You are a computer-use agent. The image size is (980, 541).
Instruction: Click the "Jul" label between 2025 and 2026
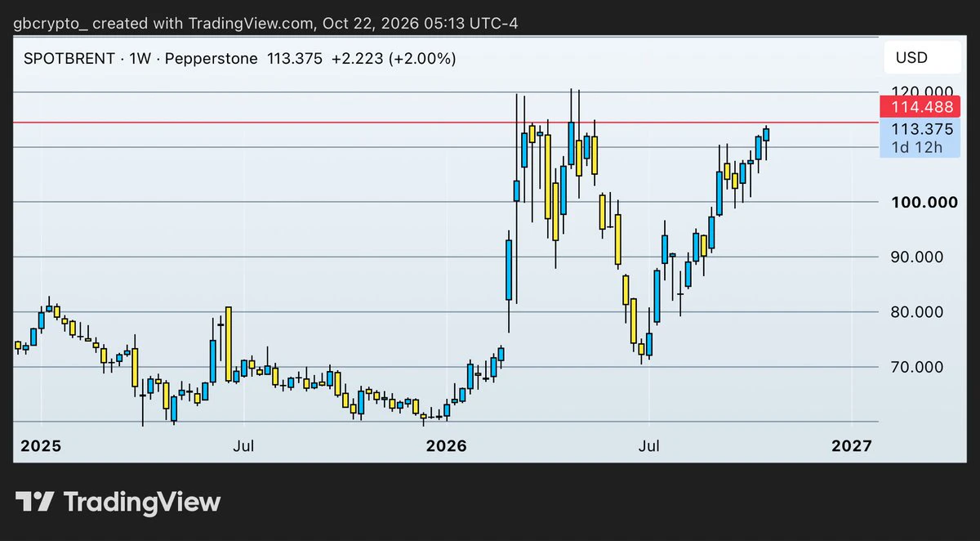[x=243, y=446]
